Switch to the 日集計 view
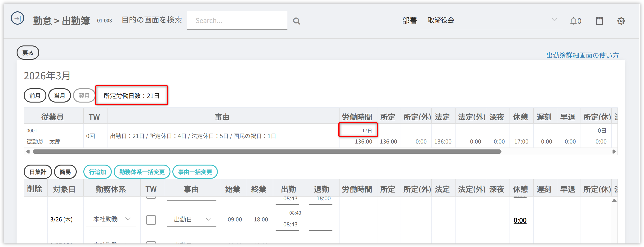The width and height of the screenshot is (644, 247). coord(38,172)
